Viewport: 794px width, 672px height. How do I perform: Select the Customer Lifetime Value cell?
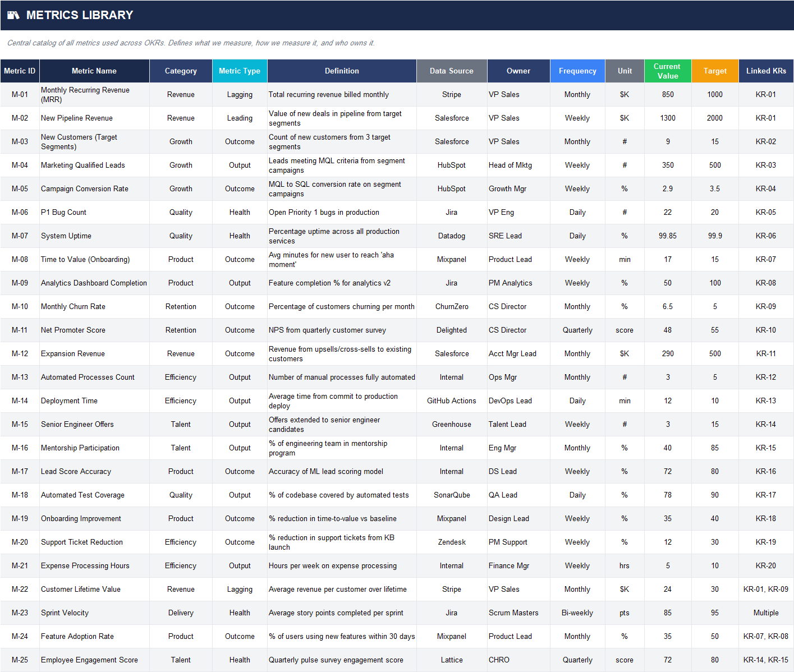point(94,589)
